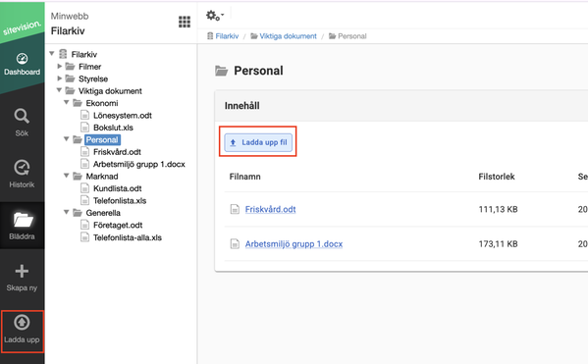Open the grid apps menu icon

tap(185, 22)
